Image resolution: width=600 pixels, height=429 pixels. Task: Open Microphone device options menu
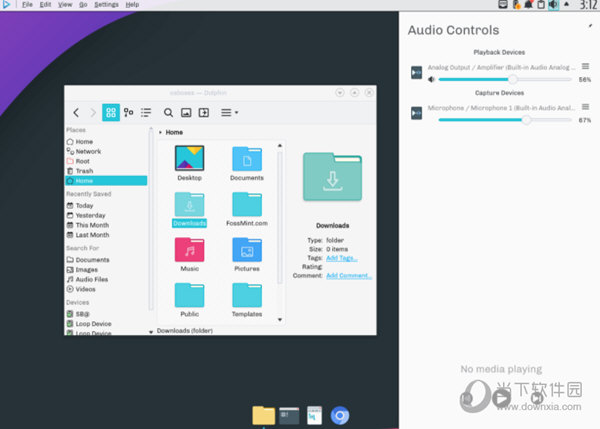point(585,107)
